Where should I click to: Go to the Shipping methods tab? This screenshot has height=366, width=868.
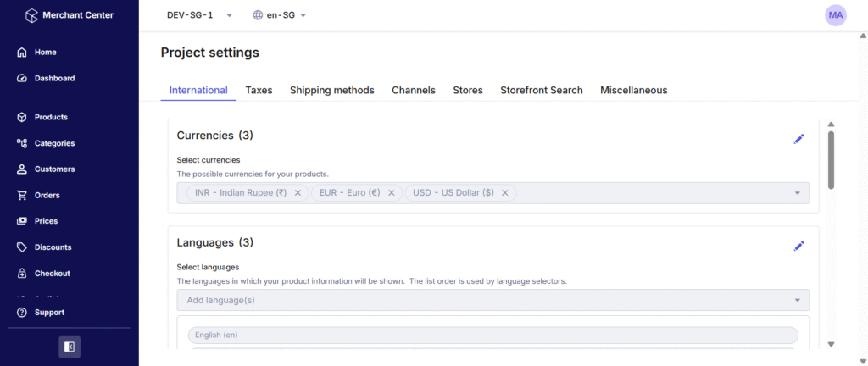(x=331, y=90)
